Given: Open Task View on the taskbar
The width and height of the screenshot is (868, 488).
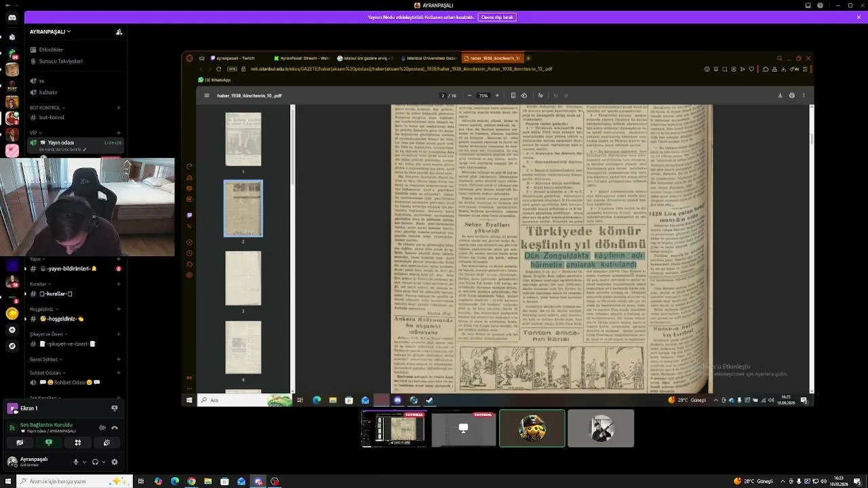Looking at the screenshot, I should [141, 481].
